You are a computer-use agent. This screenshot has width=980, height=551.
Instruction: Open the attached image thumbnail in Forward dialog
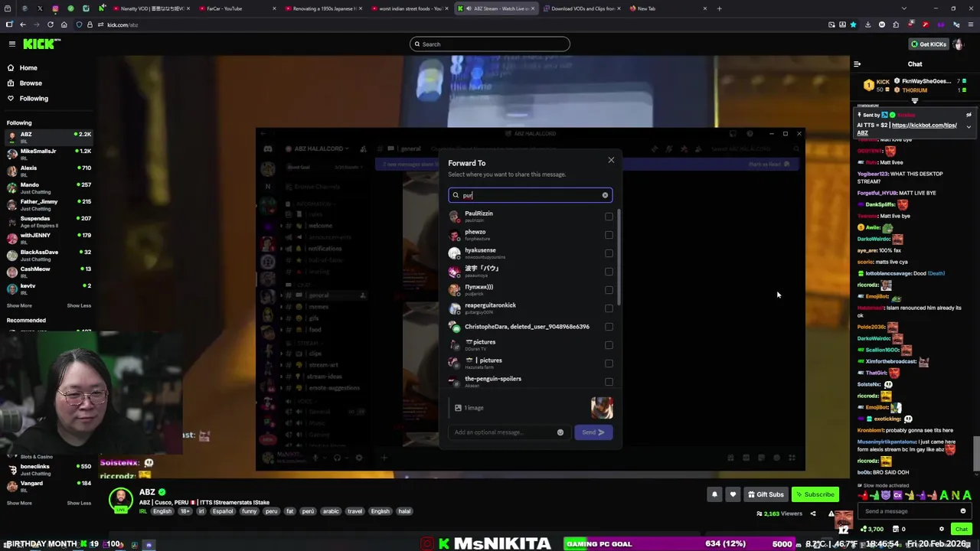click(x=602, y=408)
